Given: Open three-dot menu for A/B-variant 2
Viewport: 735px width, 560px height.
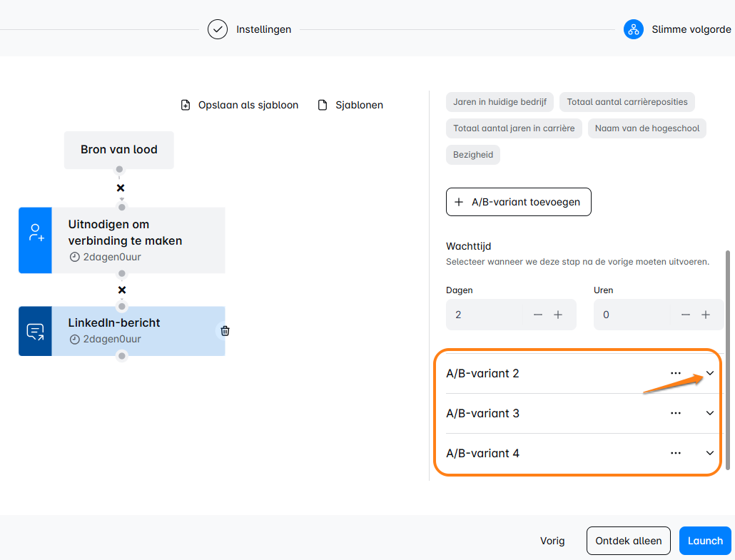Looking at the screenshot, I should [676, 373].
